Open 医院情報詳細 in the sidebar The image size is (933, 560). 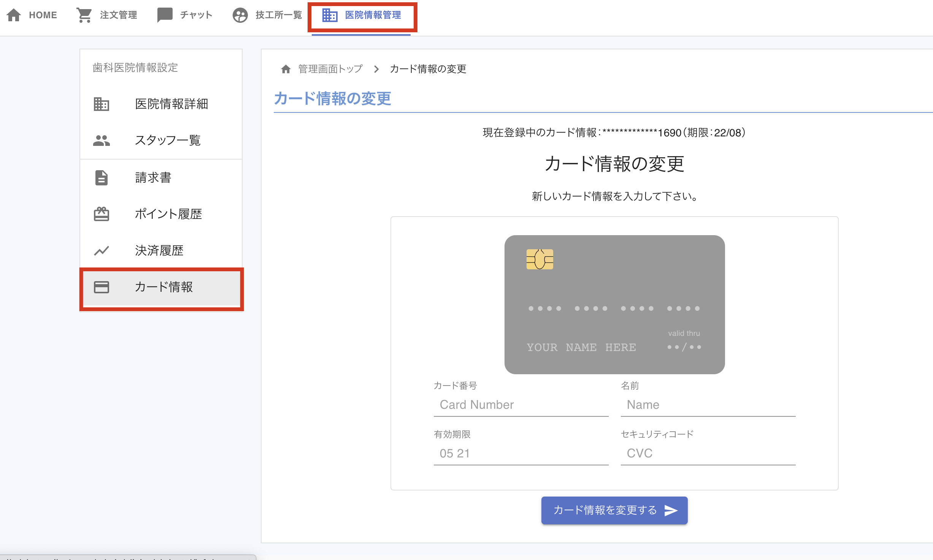click(x=171, y=104)
